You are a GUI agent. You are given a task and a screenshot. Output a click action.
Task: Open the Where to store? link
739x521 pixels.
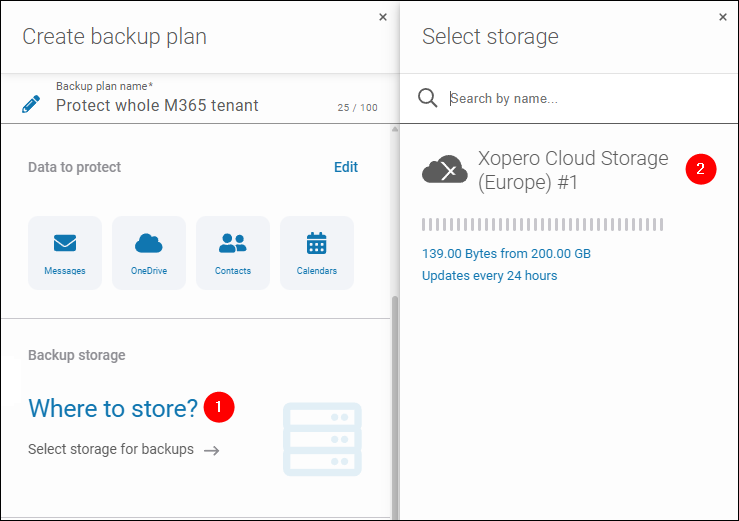pos(113,408)
